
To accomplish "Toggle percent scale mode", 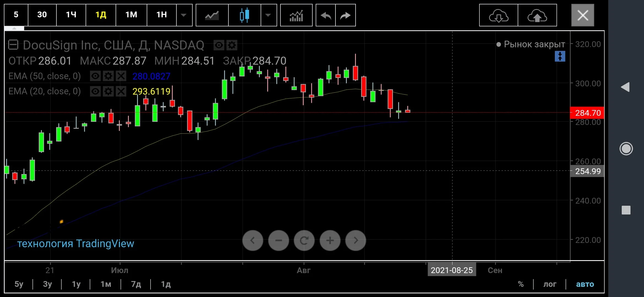I will pyautogui.click(x=521, y=284).
